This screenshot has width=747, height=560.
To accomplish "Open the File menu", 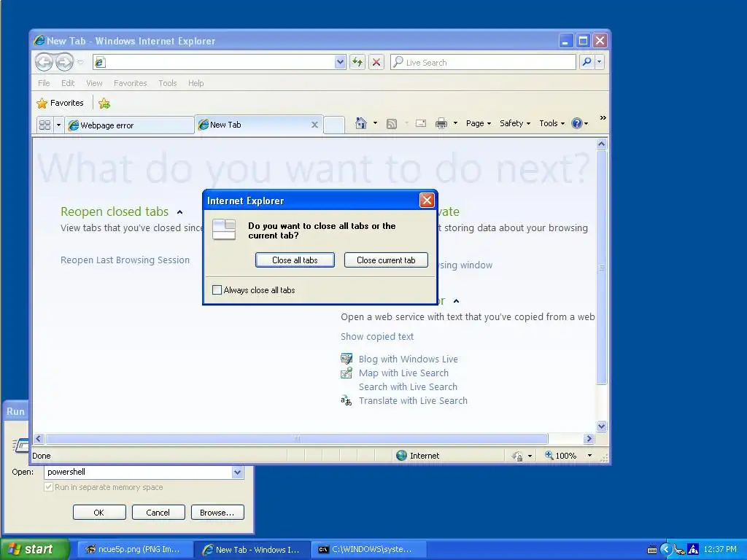I will [x=44, y=83].
